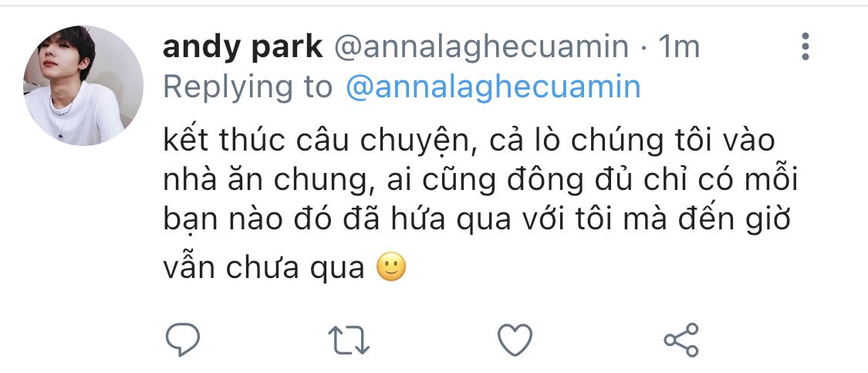Image resolution: width=868 pixels, height=373 pixels.
Task: Click the divider line above the tweet
Action: pos(434,6)
